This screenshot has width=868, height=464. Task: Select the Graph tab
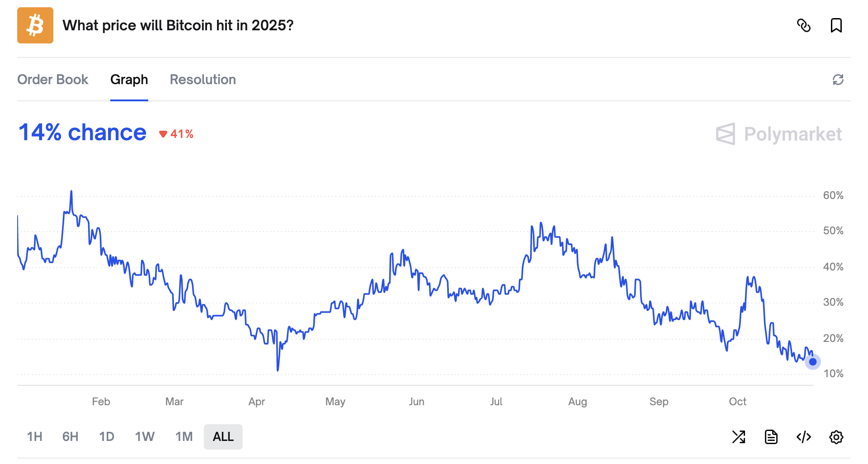[x=129, y=80]
